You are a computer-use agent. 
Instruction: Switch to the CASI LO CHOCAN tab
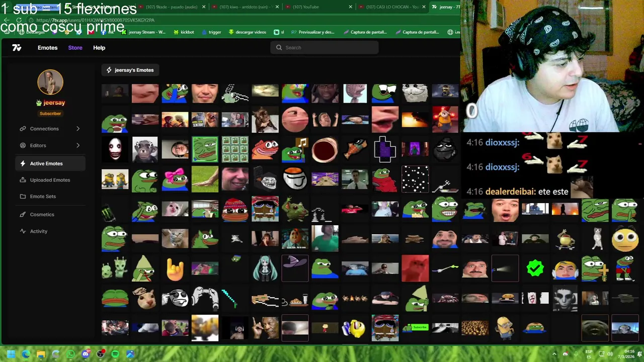(x=392, y=7)
